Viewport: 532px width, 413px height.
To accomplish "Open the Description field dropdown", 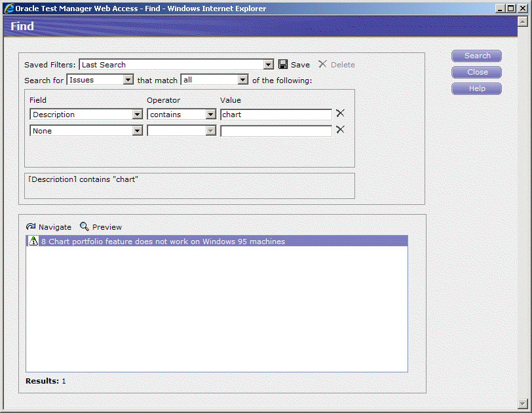I will point(138,115).
